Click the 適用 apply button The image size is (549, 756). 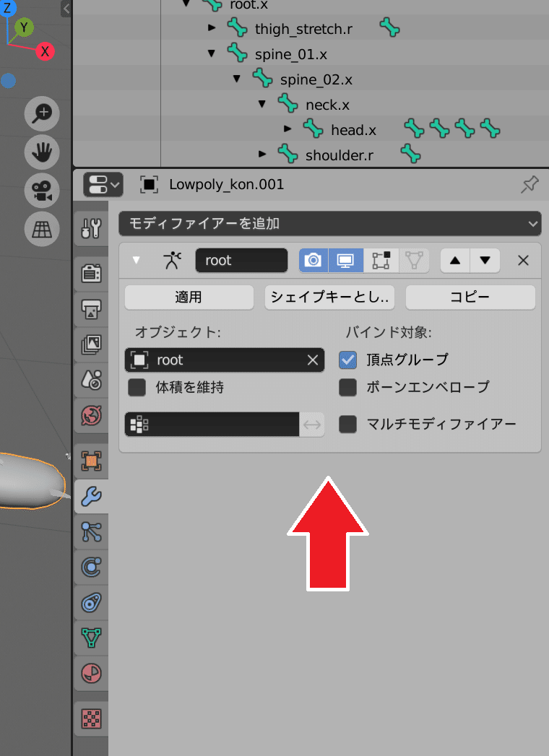[189, 297]
